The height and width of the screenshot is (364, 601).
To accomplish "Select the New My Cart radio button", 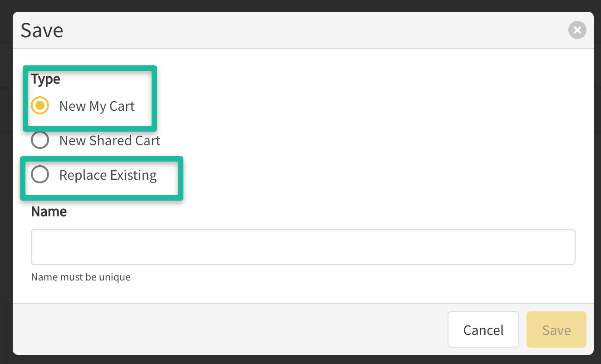I will [x=40, y=106].
